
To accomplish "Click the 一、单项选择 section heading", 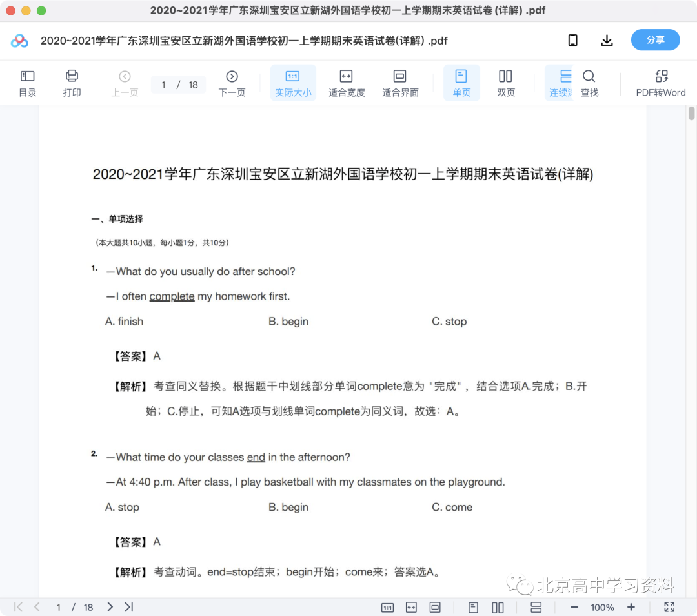I will point(117,219).
